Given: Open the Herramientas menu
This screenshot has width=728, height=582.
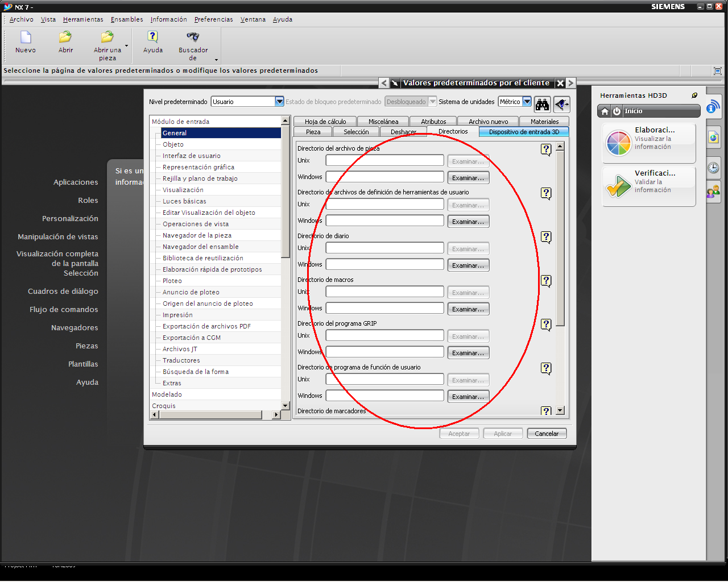Looking at the screenshot, I should 83,19.
